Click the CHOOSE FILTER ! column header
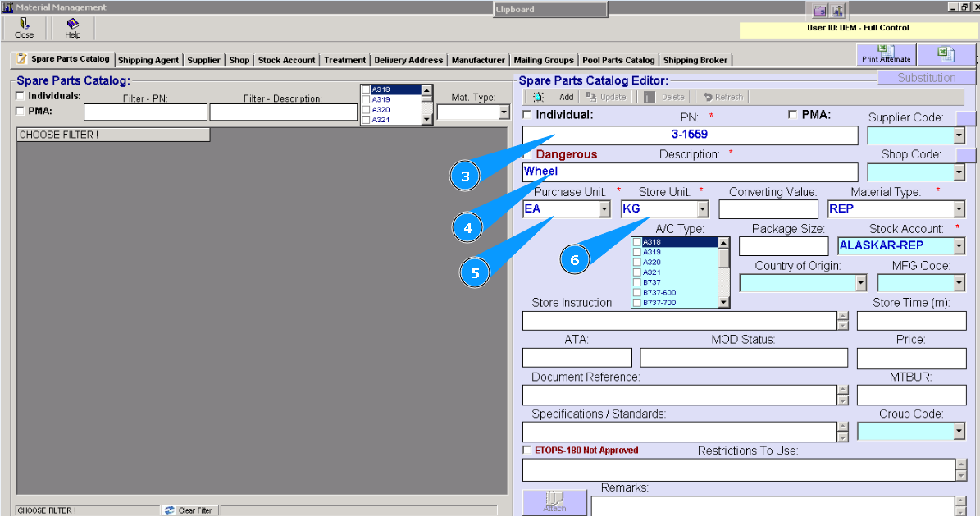The image size is (980, 517). (x=113, y=135)
